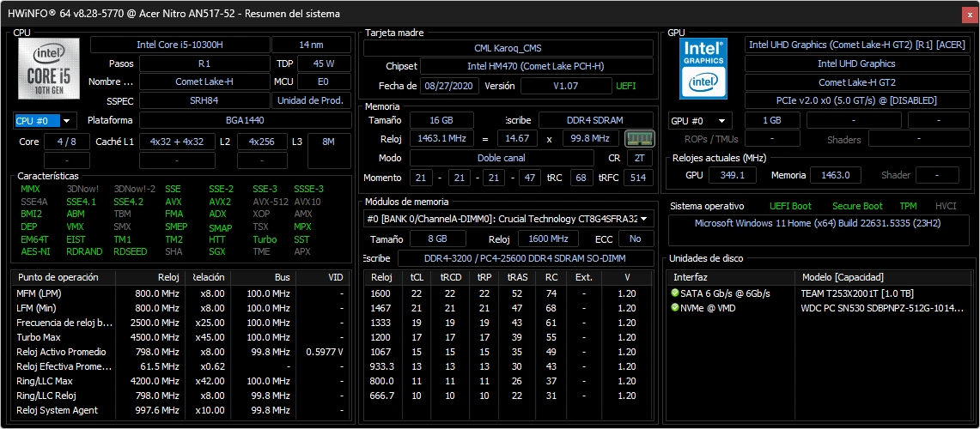
Task: Click the BIOS version V1.07 field
Action: click(x=566, y=86)
